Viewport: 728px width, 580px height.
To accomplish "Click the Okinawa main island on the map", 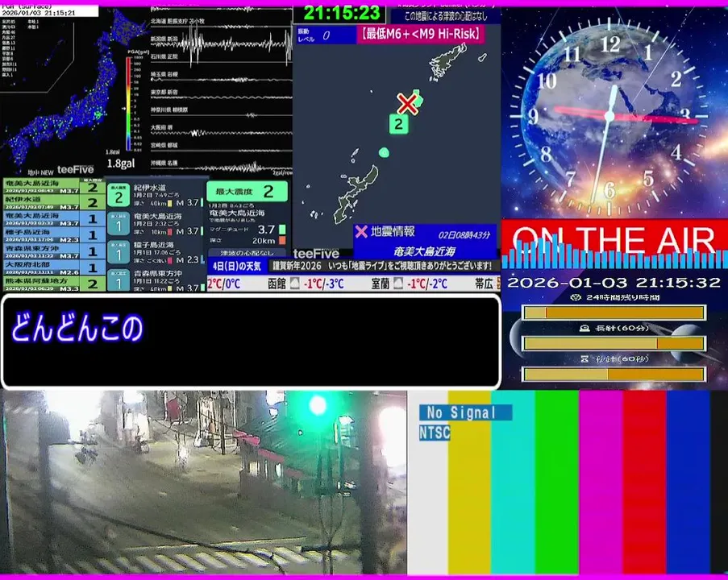I will tap(356, 195).
